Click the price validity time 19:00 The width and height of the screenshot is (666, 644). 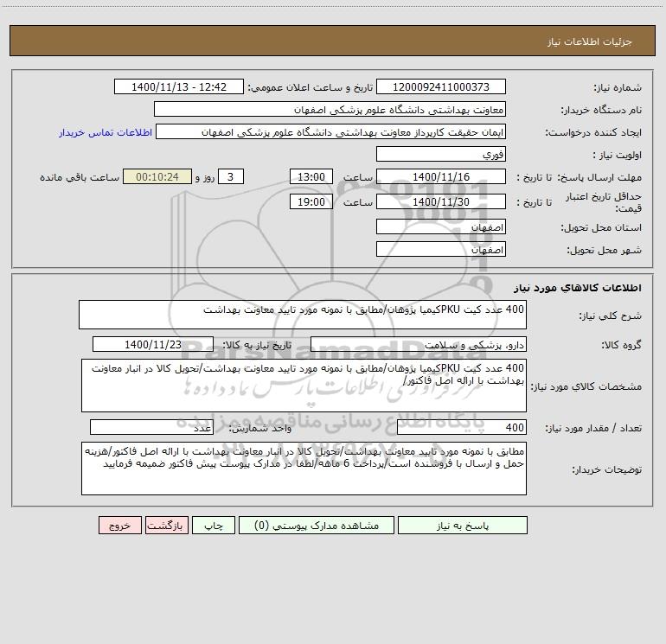coord(311,202)
